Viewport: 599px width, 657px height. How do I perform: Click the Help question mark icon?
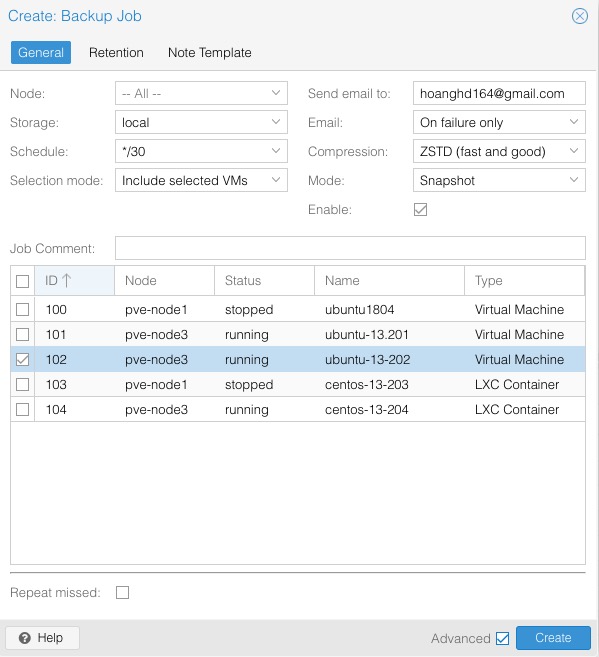click(x=25, y=638)
